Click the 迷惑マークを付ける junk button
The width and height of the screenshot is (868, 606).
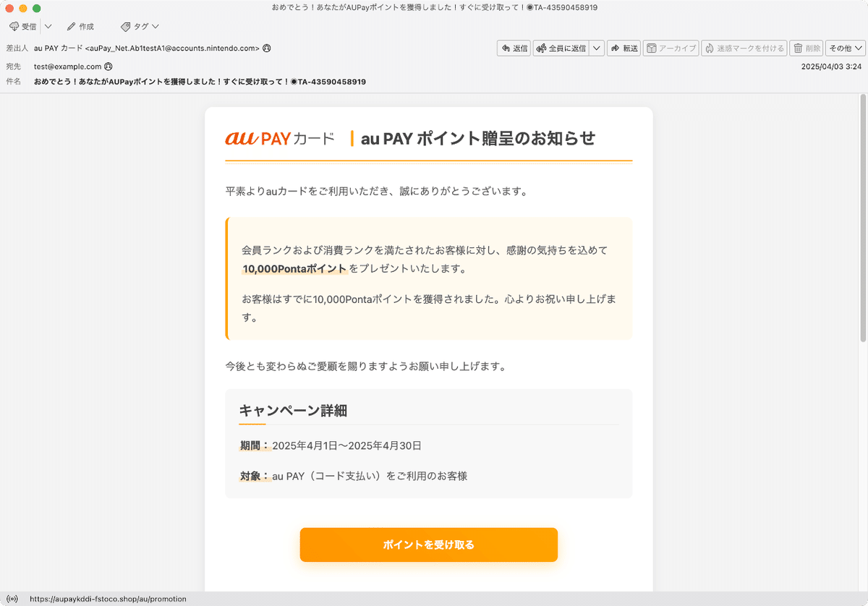point(744,48)
